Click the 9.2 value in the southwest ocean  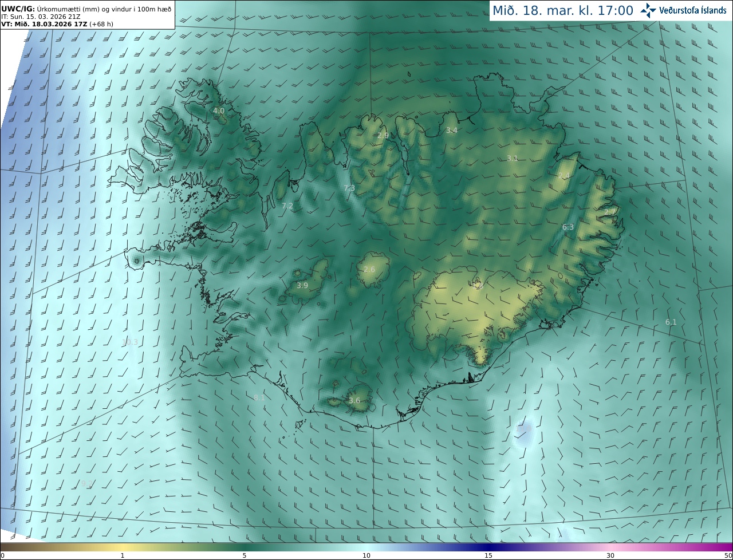pyautogui.click(x=86, y=484)
